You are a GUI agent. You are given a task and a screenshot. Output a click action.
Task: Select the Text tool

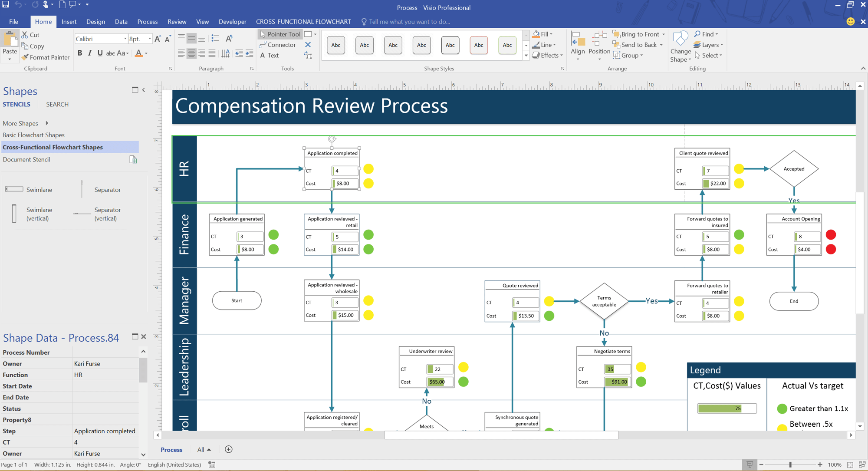(x=269, y=55)
